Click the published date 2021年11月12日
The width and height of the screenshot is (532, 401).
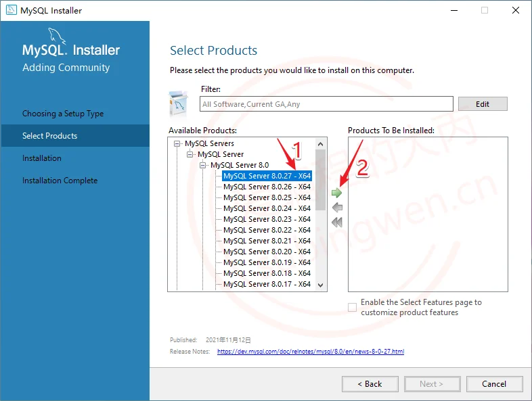pos(228,340)
